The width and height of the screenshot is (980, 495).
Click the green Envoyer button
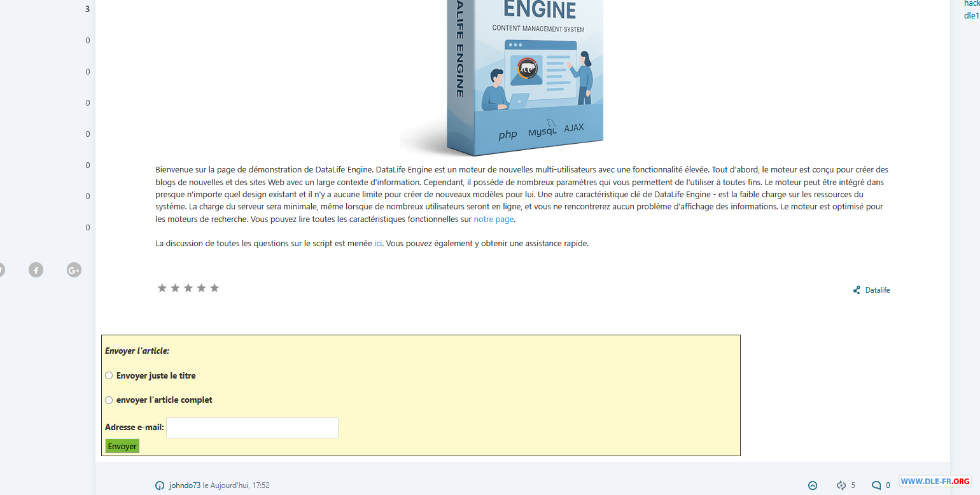122,447
